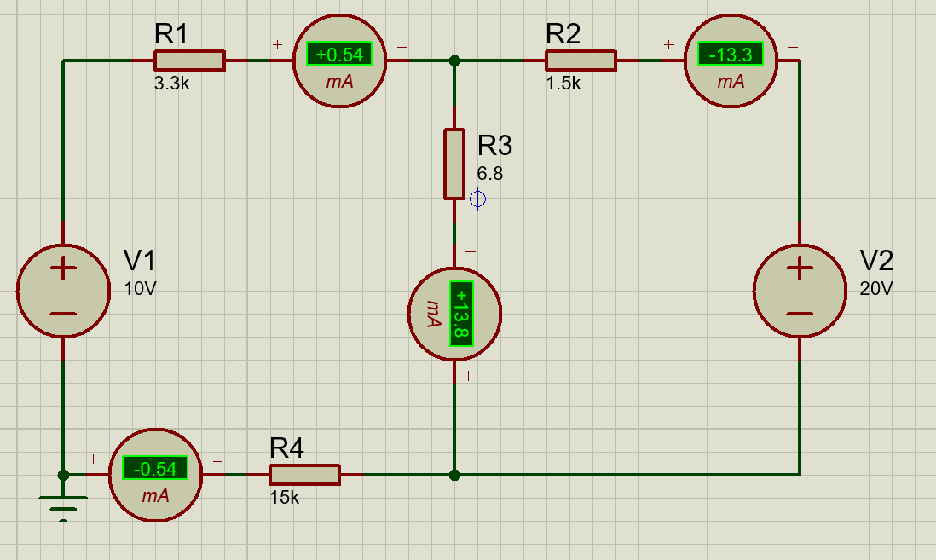This screenshot has height=560, width=936.
Task: Select the vertical ammeter reading +13.8 mA
Action: point(456,314)
